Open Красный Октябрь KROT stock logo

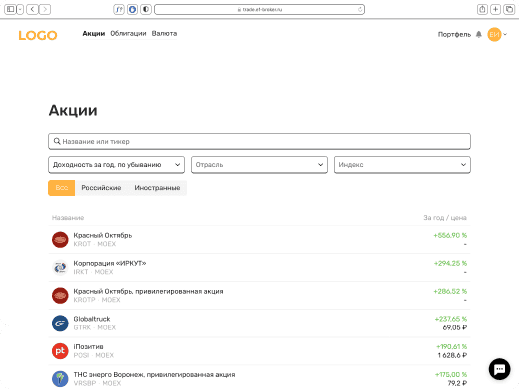coord(60,240)
